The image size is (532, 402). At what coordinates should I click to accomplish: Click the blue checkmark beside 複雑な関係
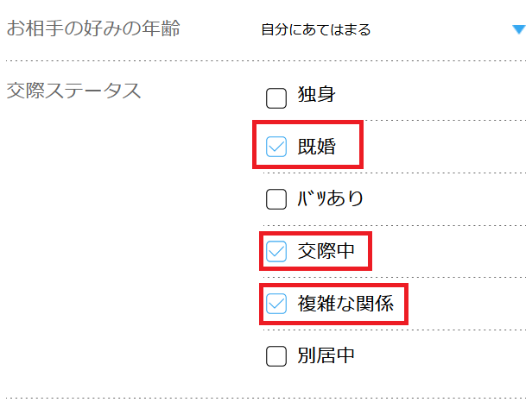pos(276,303)
